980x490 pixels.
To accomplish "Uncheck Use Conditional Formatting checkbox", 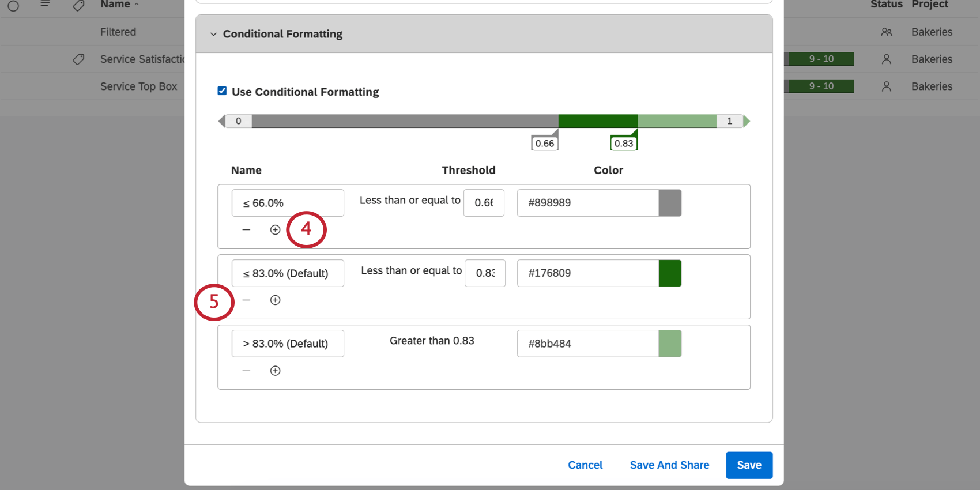I will (x=222, y=91).
